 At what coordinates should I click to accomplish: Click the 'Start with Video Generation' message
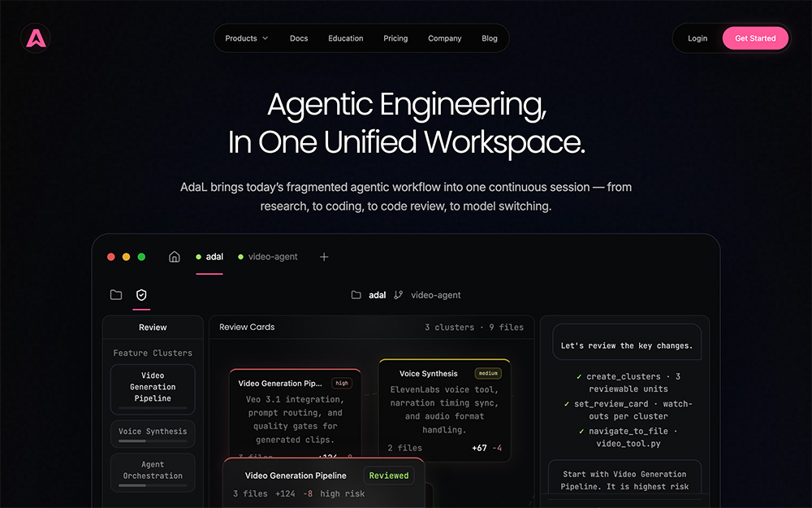[624, 477]
